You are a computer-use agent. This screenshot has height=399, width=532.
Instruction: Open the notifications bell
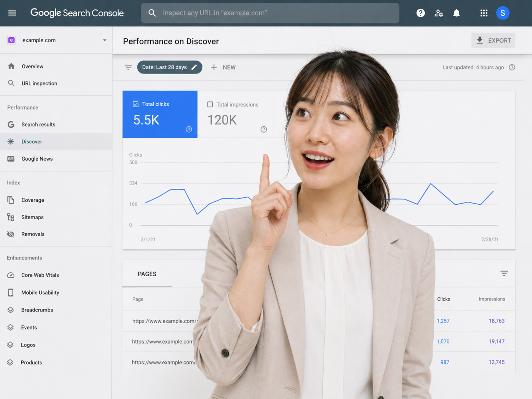(456, 13)
